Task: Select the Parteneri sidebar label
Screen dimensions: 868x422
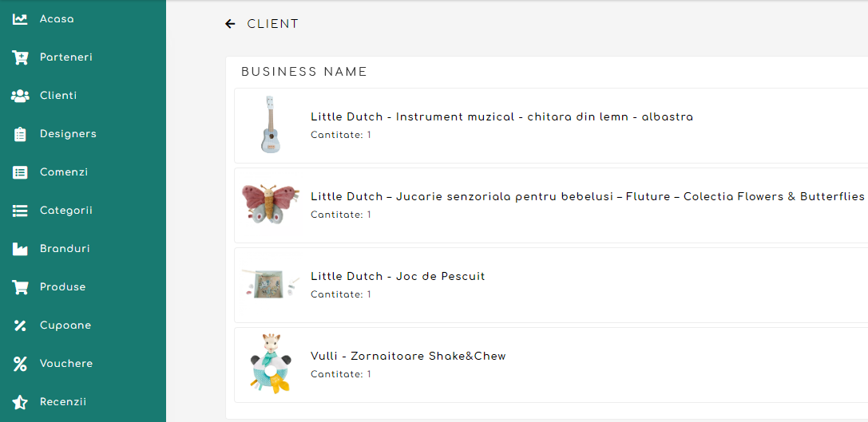Action: click(66, 57)
